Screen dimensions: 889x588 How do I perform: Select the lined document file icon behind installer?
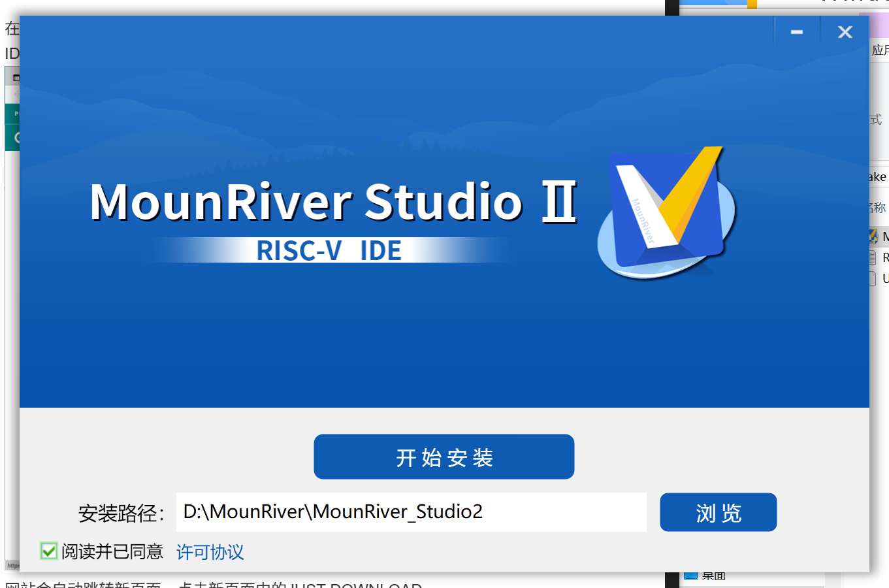point(874,257)
